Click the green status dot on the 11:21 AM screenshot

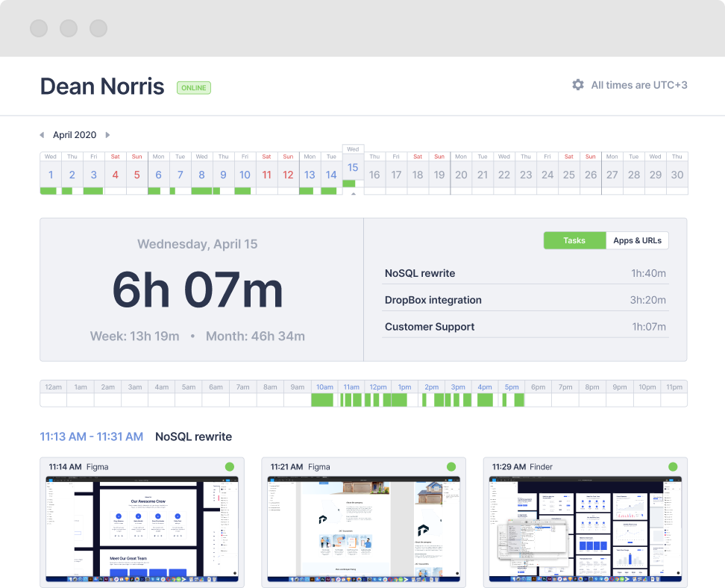pos(451,466)
